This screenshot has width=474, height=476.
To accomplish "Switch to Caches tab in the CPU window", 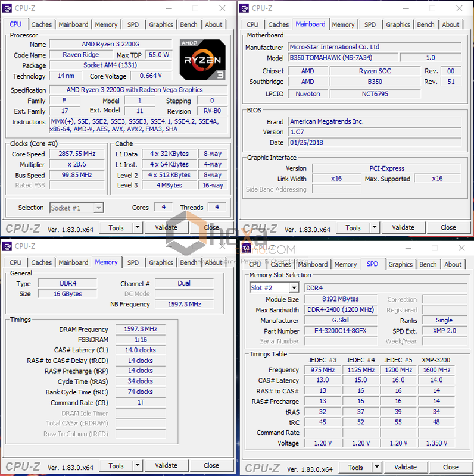I will (42, 24).
